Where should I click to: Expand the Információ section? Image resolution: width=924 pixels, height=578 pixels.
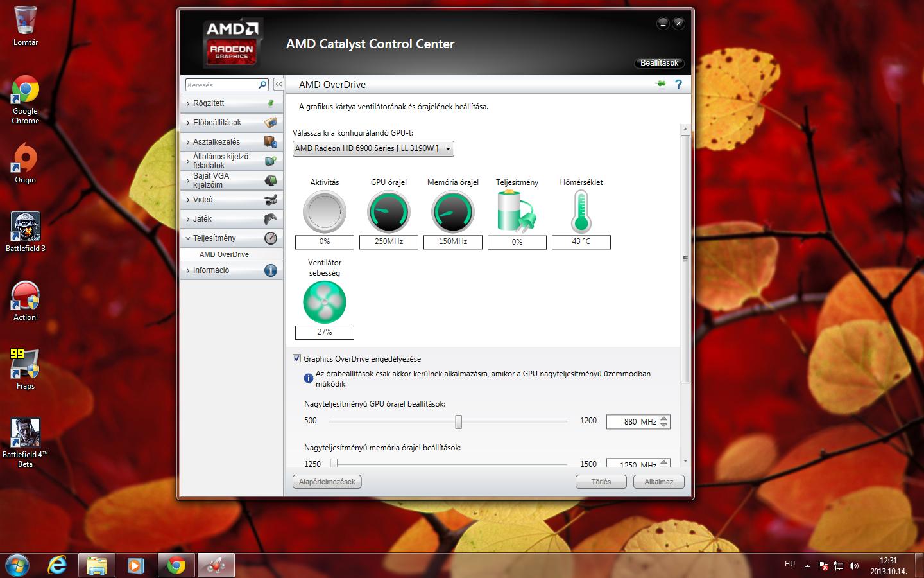[232, 270]
